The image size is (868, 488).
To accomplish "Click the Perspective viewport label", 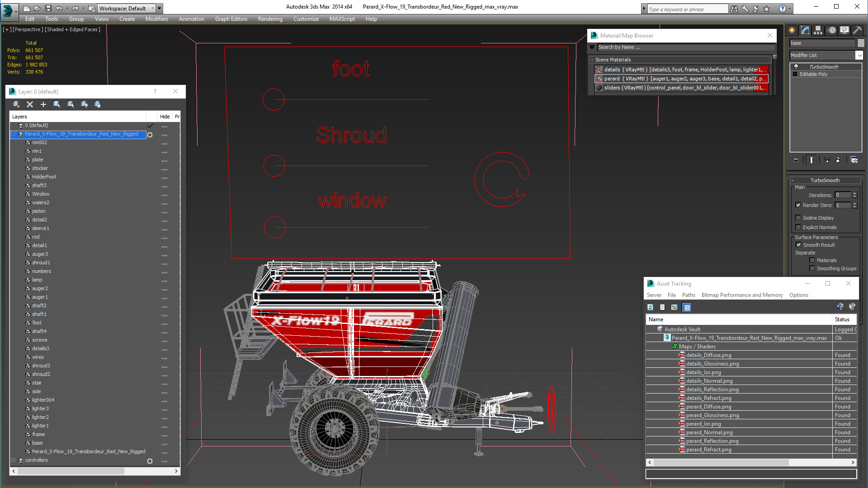I will pyautogui.click(x=28, y=29).
